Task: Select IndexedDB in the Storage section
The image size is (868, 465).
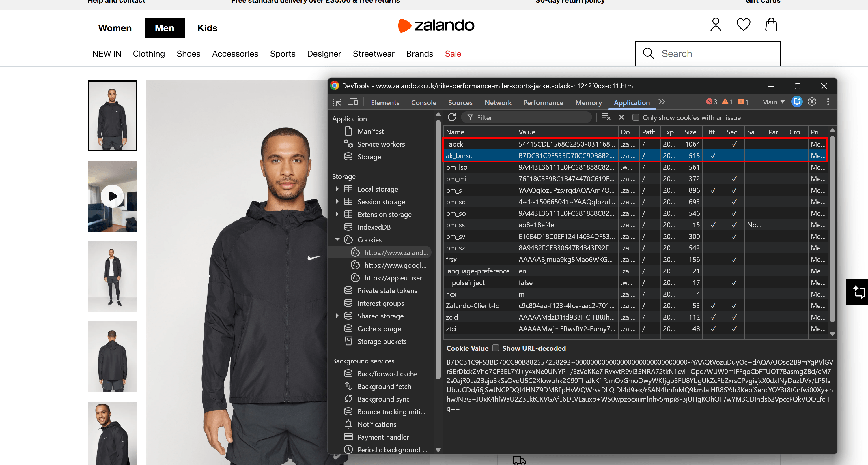Action: tap(374, 227)
